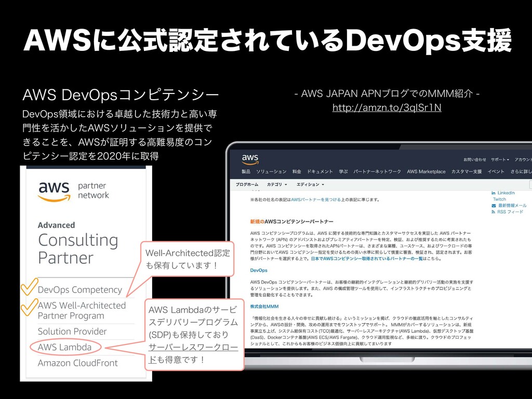
Task: Open the ソリューション menu item
Action: pyautogui.click(x=271, y=171)
